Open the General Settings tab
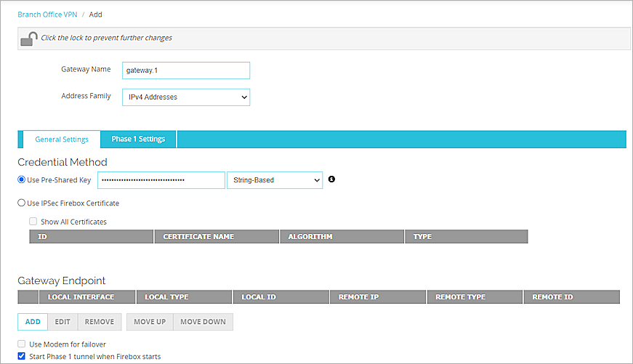This screenshot has height=364, width=633. pos(62,139)
